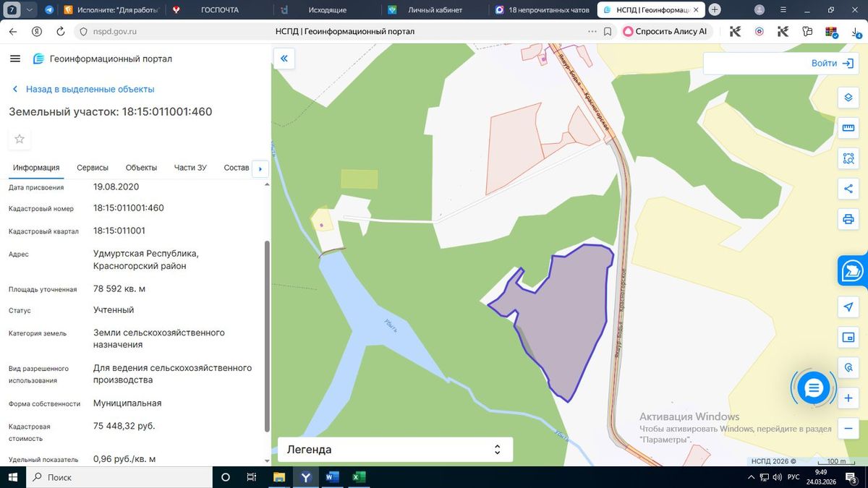The width and height of the screenshot is (868, 488).
Task: Zoom in the map with plus
Action: pyautogui.click(x=848, y=398)
